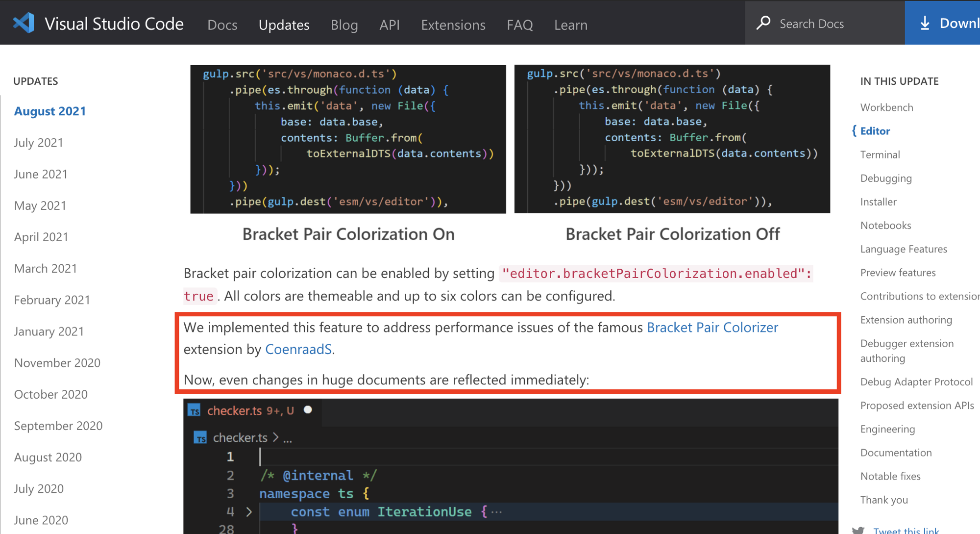The width and height of the screenshot is (980, 534).
Task: Select August 2020 update
Action: pos(48,457)
